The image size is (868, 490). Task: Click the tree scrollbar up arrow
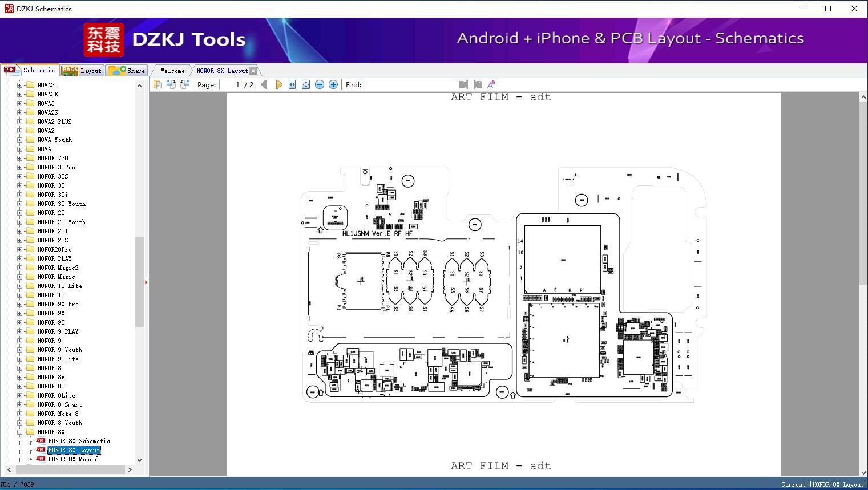point(139,86)
